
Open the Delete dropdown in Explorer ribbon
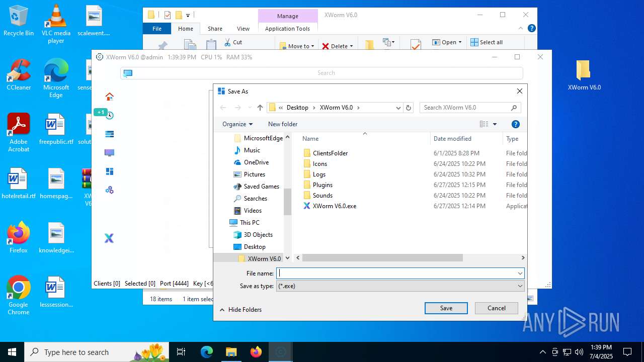tap(338, 46)
